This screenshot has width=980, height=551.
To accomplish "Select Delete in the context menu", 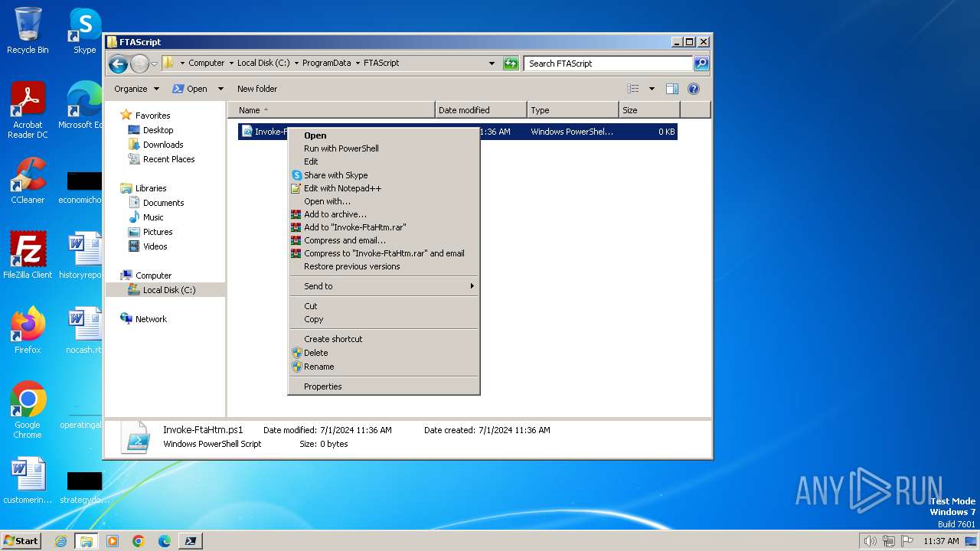I will click(x=384, y=353).
